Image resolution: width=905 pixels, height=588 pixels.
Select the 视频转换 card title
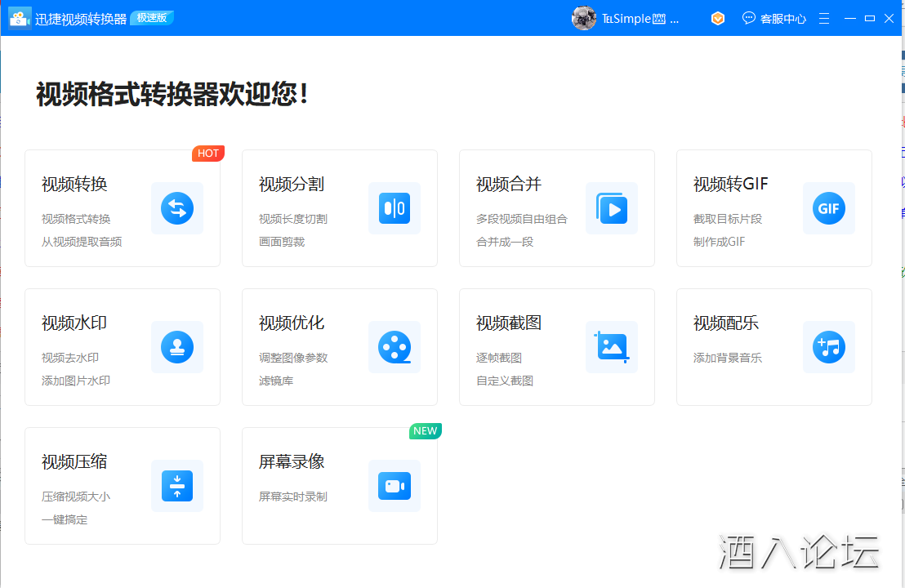[x=74, y=185]
